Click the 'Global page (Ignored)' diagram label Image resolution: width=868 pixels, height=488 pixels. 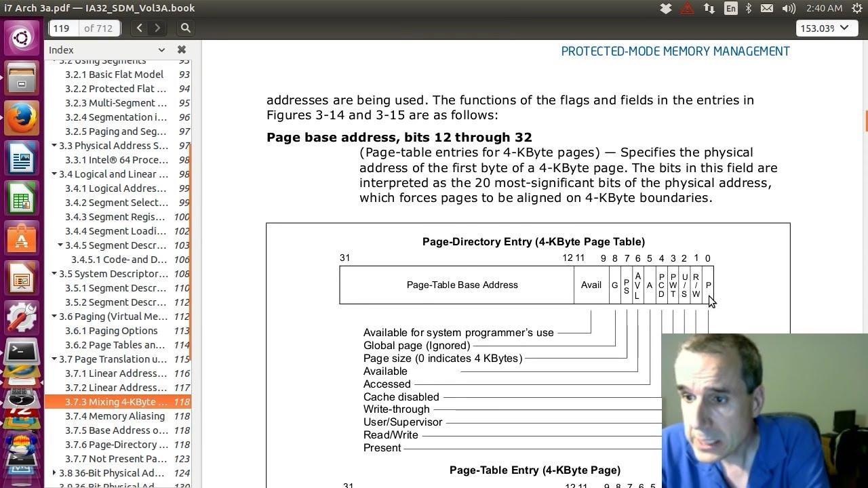coord(416,346)
